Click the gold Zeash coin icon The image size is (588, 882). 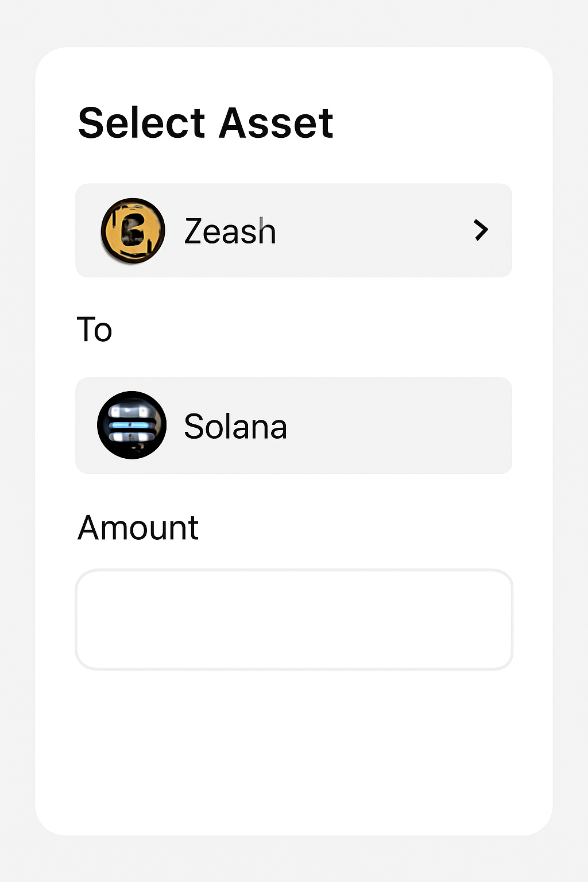133,231
